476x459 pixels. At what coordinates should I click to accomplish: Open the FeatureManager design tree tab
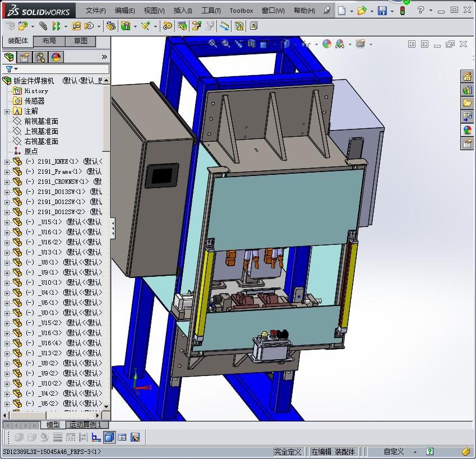[9, 57]
